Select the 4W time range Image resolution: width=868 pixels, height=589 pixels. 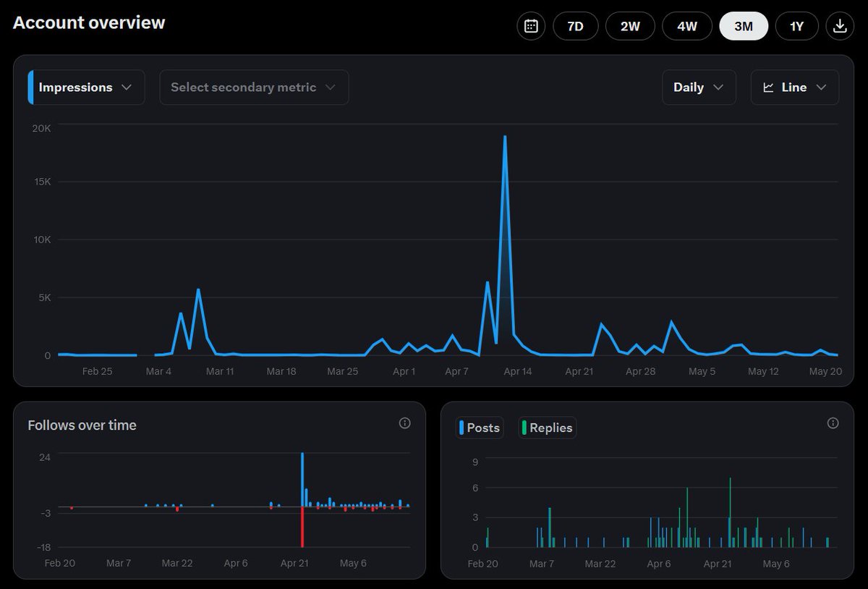pyautogui.click(x=687, y=26)
